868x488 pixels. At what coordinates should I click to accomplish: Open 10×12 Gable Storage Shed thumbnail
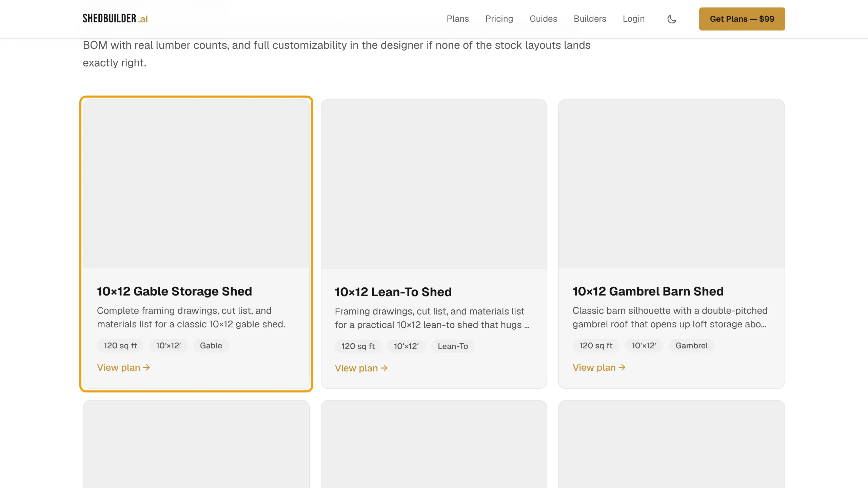(x=196, y=184)
